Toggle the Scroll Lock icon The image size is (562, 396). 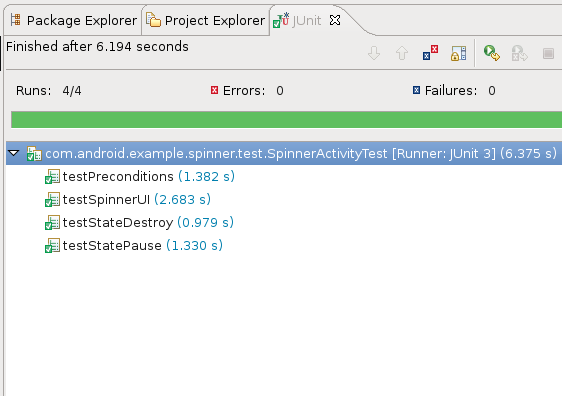[458, 53]
